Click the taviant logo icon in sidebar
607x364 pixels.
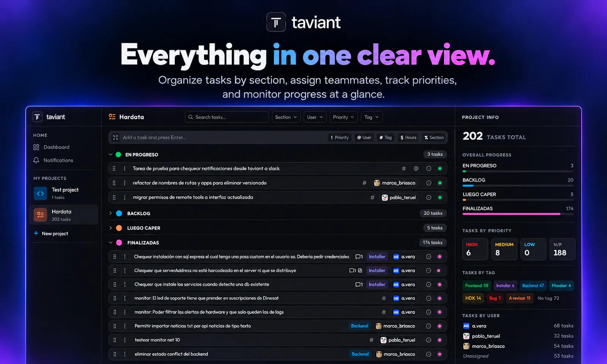(37, 117)
